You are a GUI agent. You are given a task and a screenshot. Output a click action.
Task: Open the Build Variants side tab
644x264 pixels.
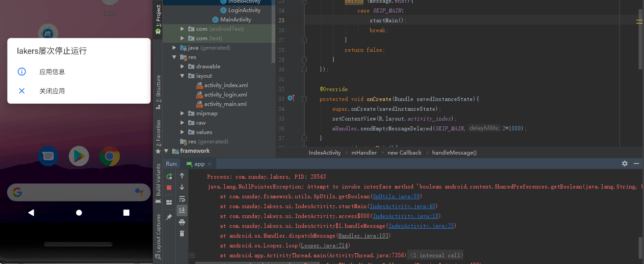click(x=158, y=180)
